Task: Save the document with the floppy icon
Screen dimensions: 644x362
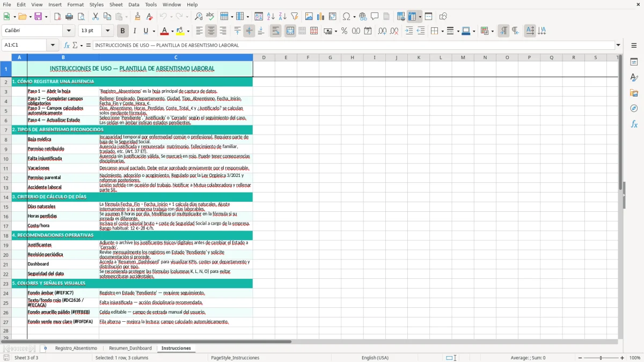Action: pyautogui.click(x=38, y=17)
